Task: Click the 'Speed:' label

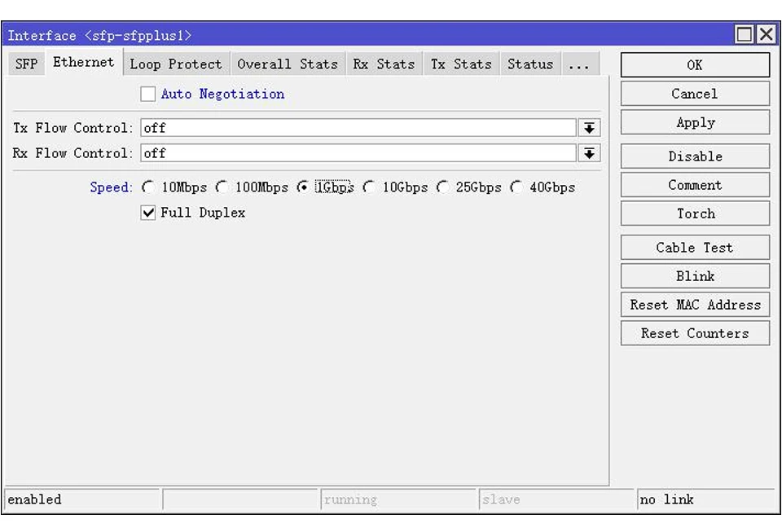Action: pyautogui.click(x=112, y=187)
